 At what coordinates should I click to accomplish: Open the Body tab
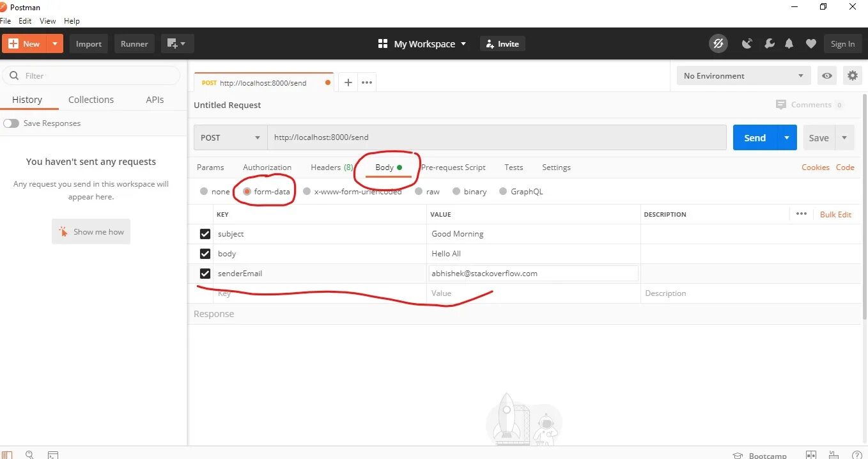(388, 167)
